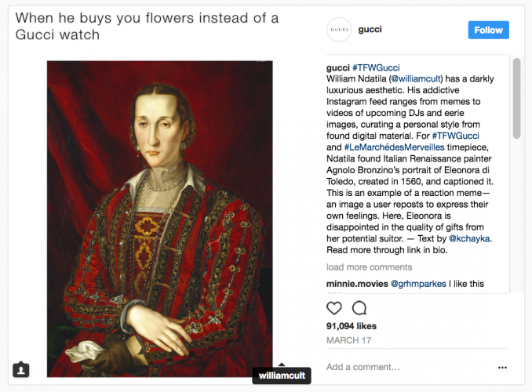Screen dimensions: 532x392
Task: Open the @grhmparkes mention
Action: pyautogui.click(x=418, y=284)
